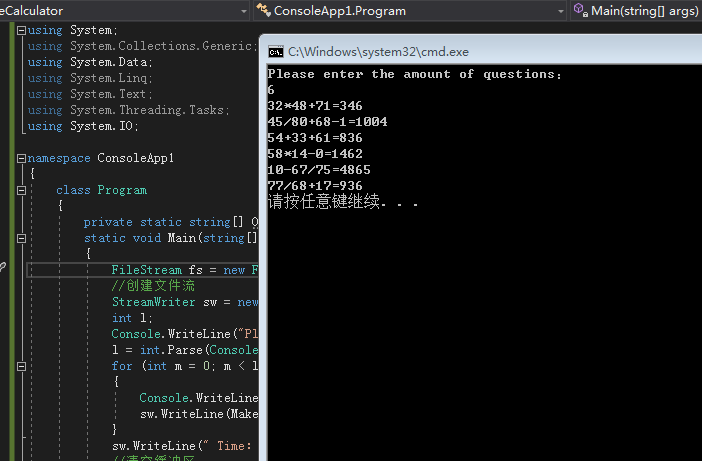702x461 pixels.
Task: Collapse the using directives block
Action: point(21,30)
